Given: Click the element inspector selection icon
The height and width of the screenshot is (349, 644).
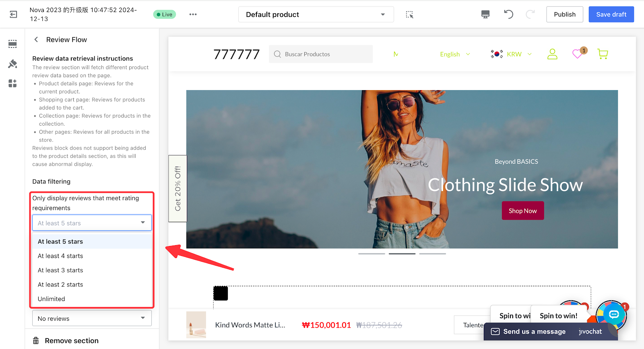Looking at the screenshot, I should (x=409, y=14).
